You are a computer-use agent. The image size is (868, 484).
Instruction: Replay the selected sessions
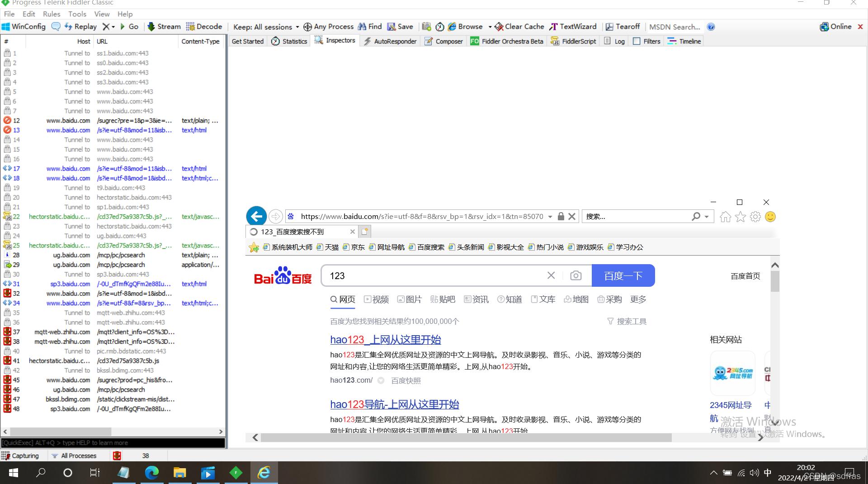(80, 27)
